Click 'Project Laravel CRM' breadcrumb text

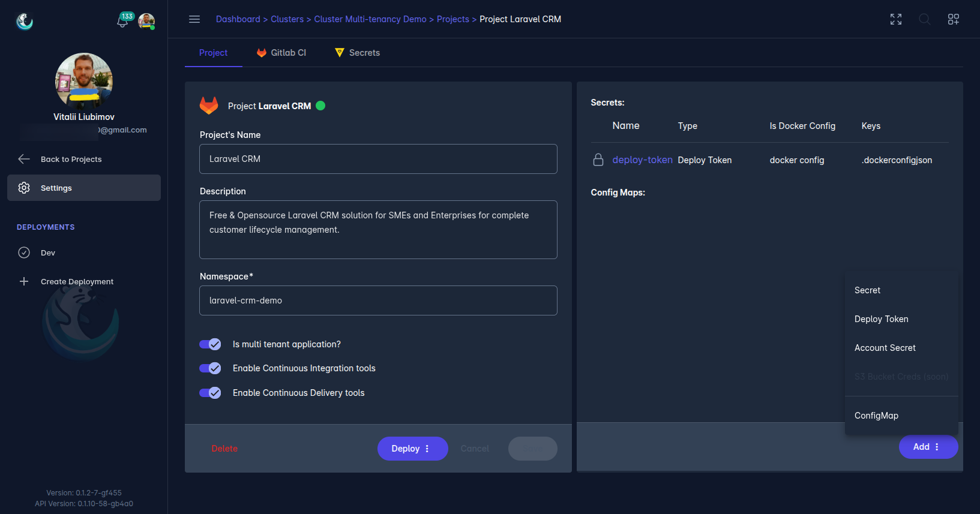[x=520, y=19]
